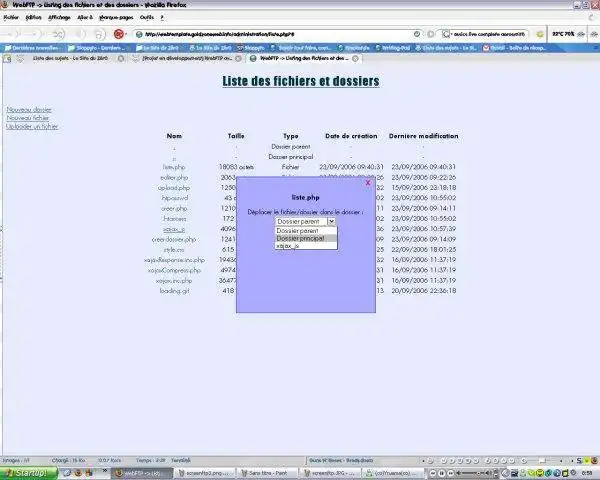Close the active WebFTP Listing tab
This screenshot has width=600, height=480.
coord(355,59)
